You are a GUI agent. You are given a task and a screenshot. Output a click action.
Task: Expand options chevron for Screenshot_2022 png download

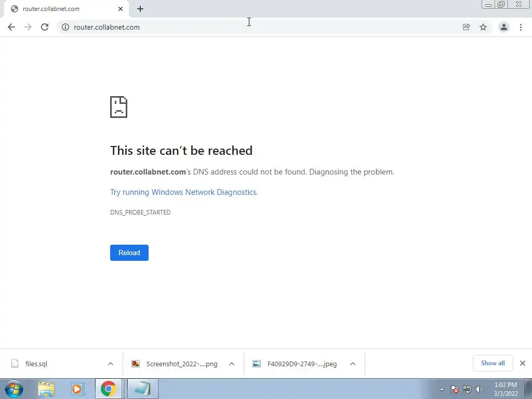(232, 364)
